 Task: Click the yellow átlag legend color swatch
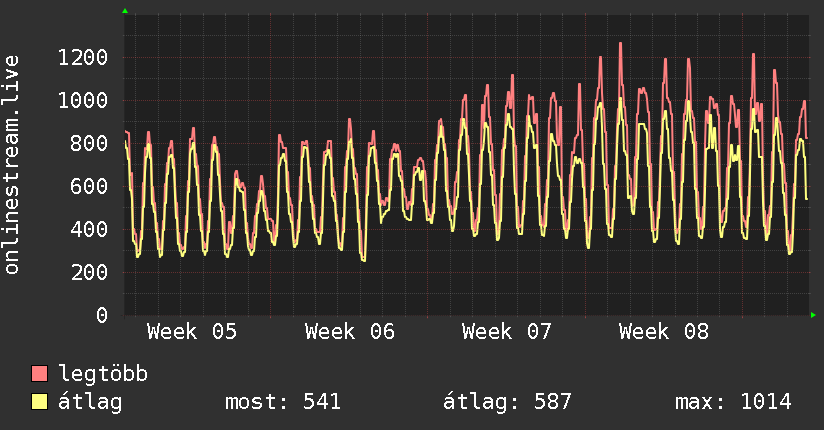pyautogui.click(x=39, y=402)
